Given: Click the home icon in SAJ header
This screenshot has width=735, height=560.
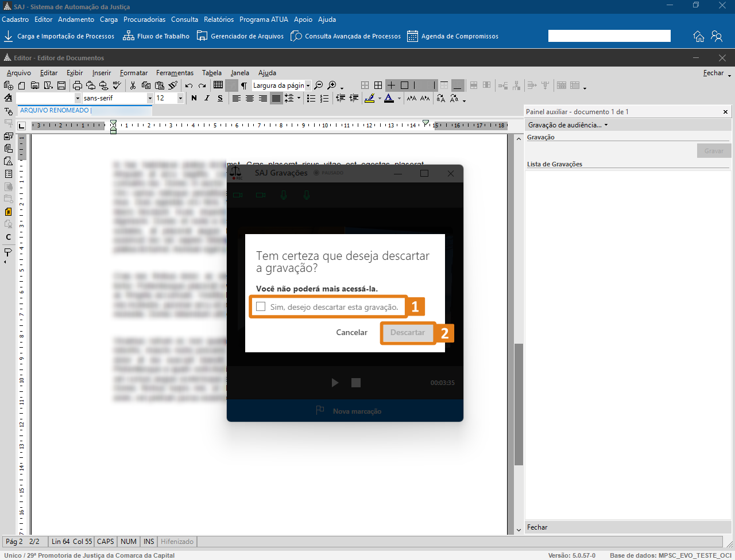Looking at the screenshot, I should click(699, 36).
